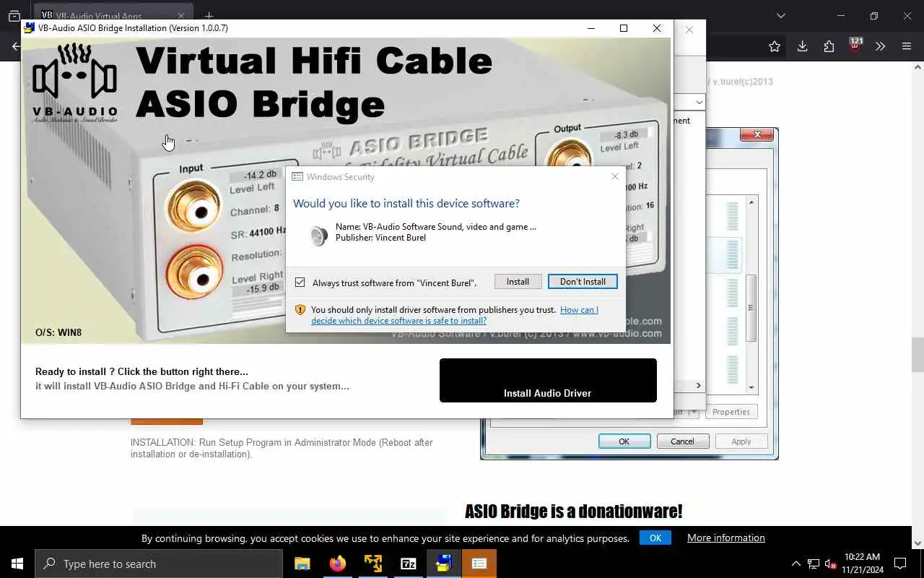
Task: Maximize the ASIO Bridge Installation window
Action: [624, 28]
